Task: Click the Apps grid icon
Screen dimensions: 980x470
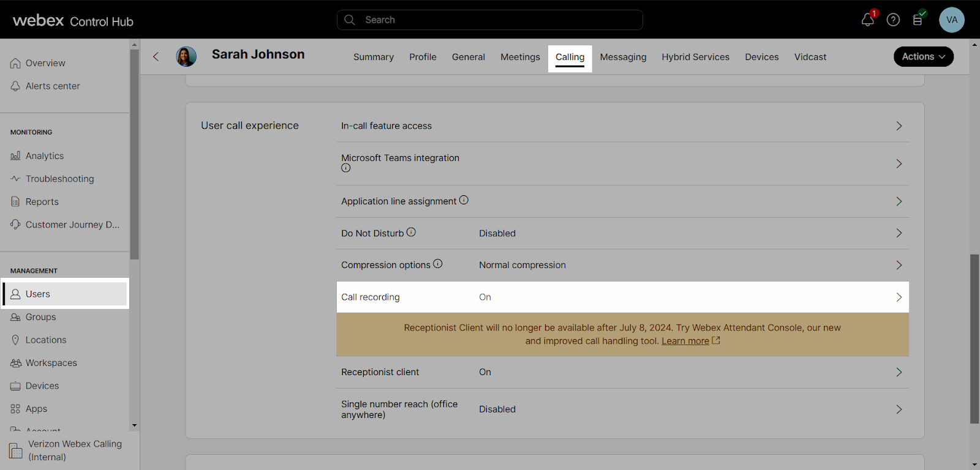Action: click(15, 409)
